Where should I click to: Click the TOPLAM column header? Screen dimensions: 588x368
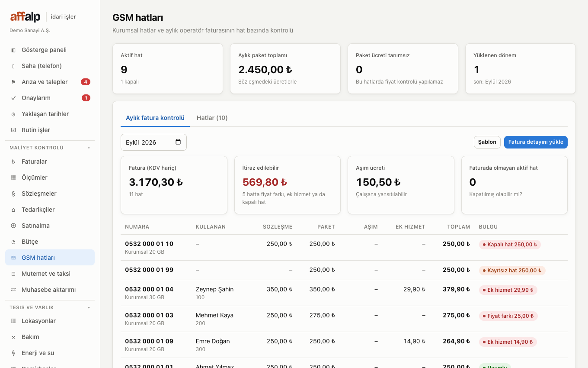coord(459,227)
